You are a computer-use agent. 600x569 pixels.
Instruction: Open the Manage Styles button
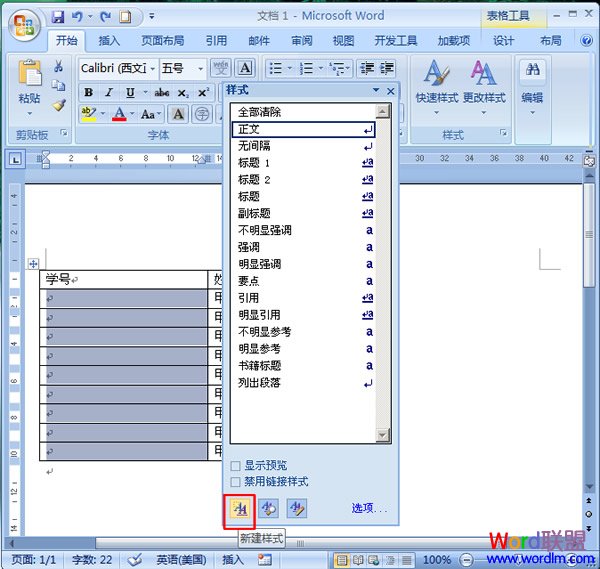tap(297, 509)
